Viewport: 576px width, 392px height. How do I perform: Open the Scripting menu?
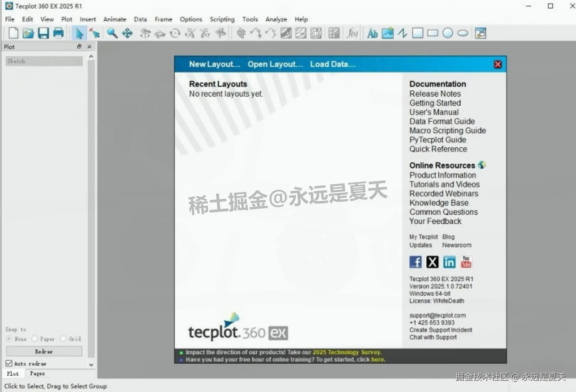pos(222,19)
